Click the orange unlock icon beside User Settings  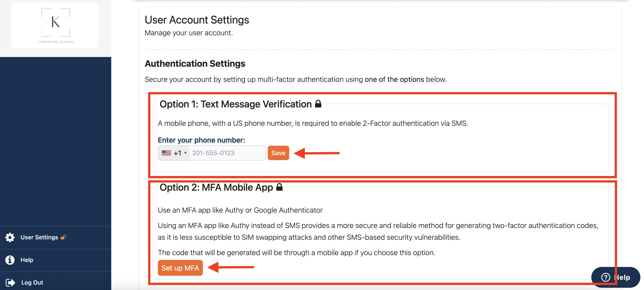coord(64,237)
